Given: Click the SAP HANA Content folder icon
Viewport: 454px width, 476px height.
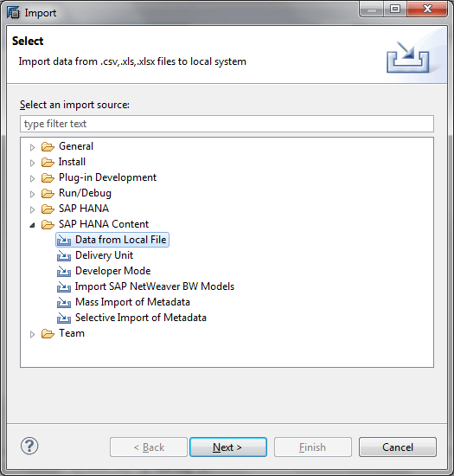Looking at the screenshot, I should (48, 224).
